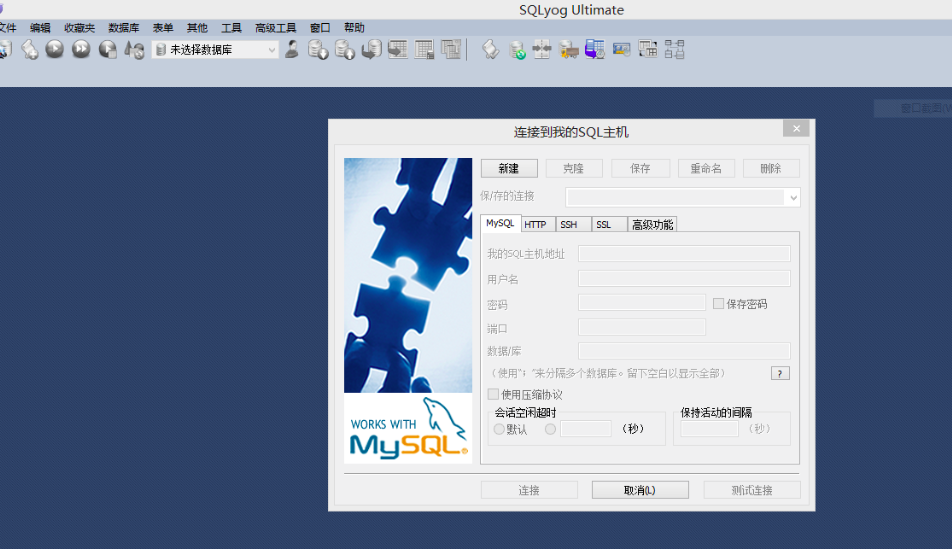Click the 端口 input field
Screen dimensions: 952x549
pos(642,327)
